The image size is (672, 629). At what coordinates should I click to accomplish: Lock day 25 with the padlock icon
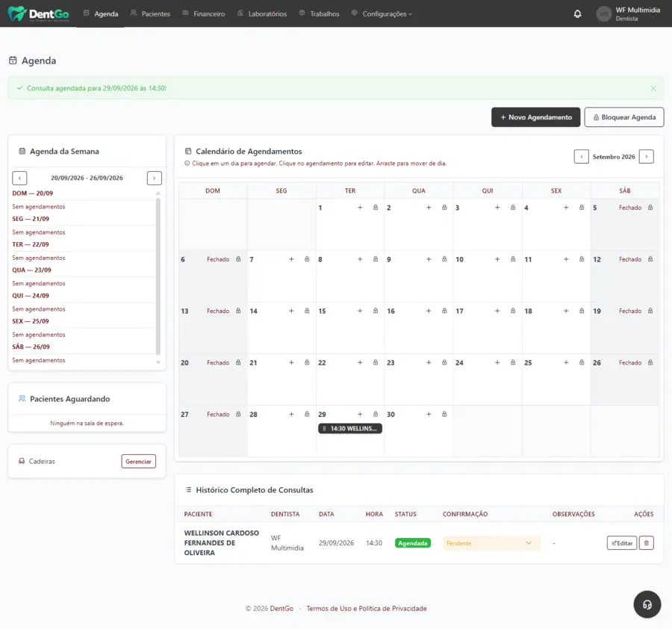click(x=582, y=363)
